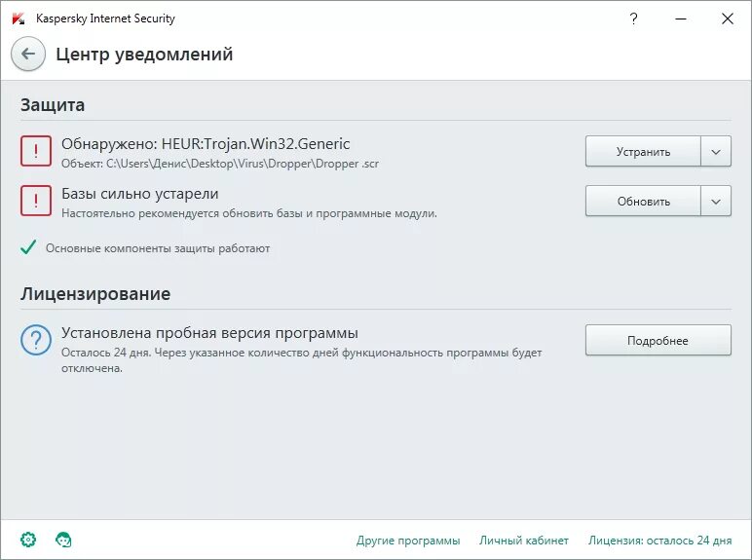Viewport: 752px width, 560px height.
Task: Open help with the question mark icon
Action: click(633, 19)
